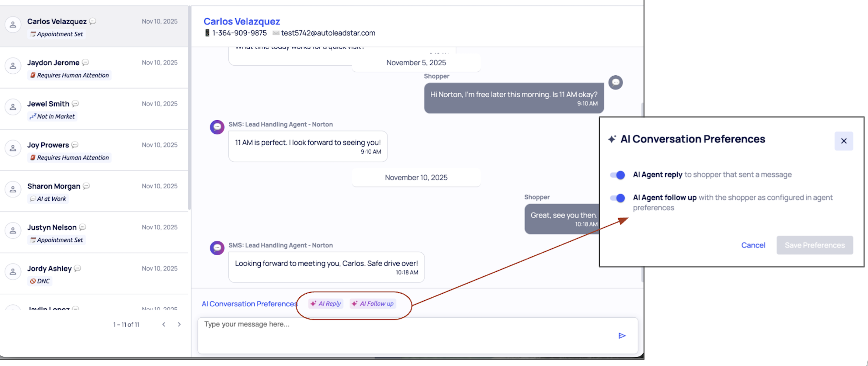Viewport: 868px width, 366px height.
Task: Click Jordy Ashley's avatar icon
Action: pyautogui.click(x=13, y=272)
